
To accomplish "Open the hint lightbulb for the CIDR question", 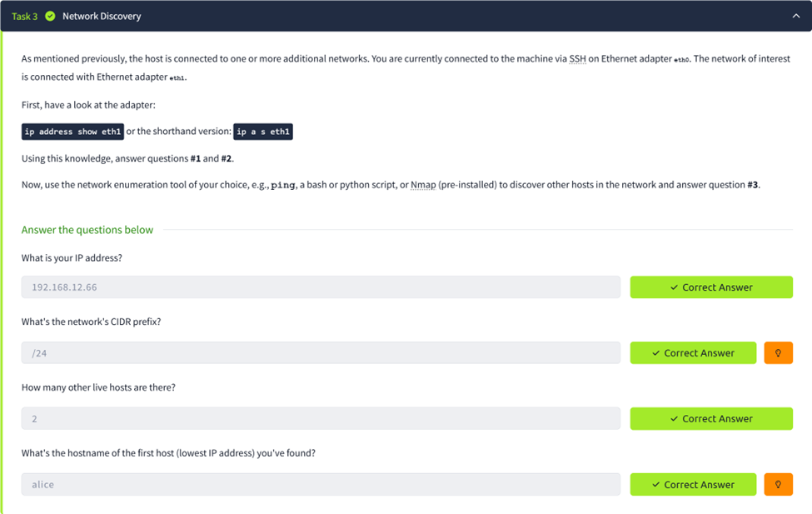I will 778,352.
